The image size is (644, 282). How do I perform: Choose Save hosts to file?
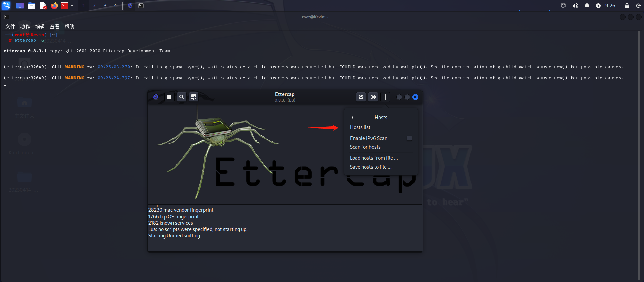pyautogui.click(x=370, y=167)
